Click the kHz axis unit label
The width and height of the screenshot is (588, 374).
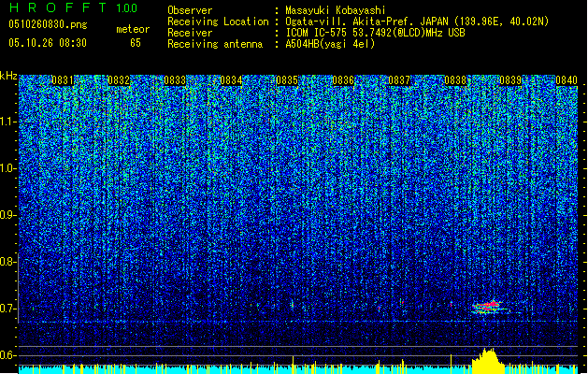point(8,76)
